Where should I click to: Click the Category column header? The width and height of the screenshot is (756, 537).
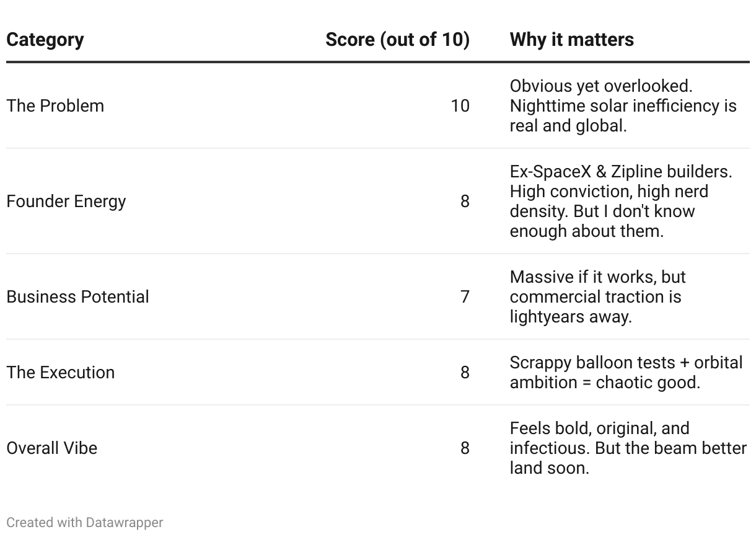[x=45, y=40]
